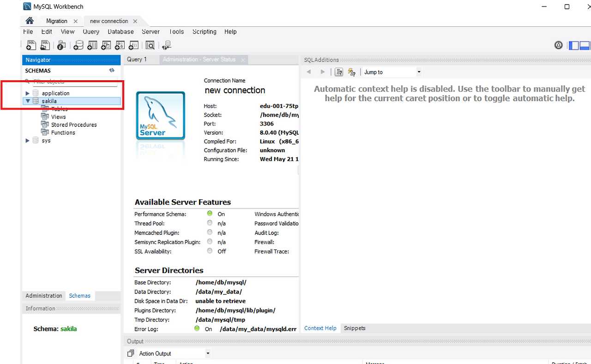Open an SQL script file from toolbar
Viewport: 591px width, 364px height.
click(x=45, y=45)
